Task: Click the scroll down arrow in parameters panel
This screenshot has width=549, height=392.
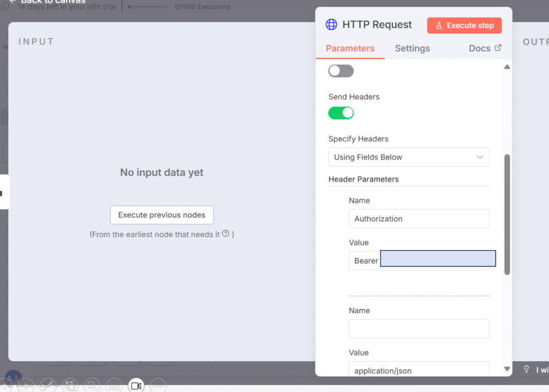Action: [x=507, y=369]
